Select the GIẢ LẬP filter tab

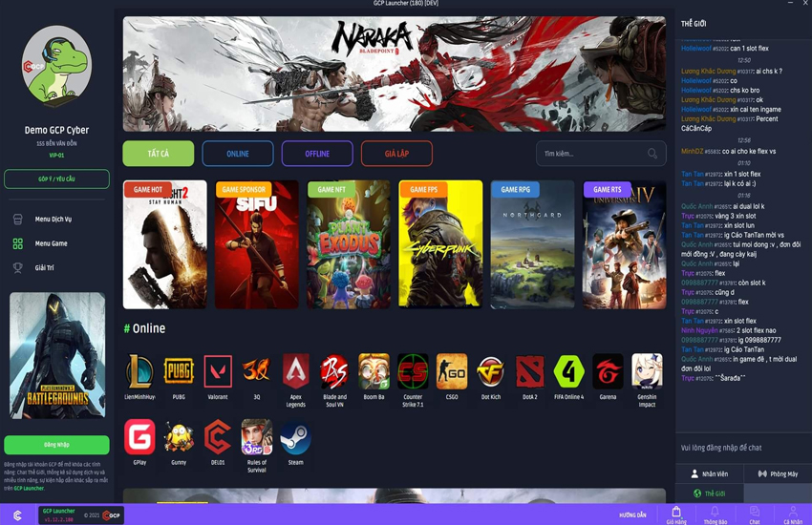396,154
